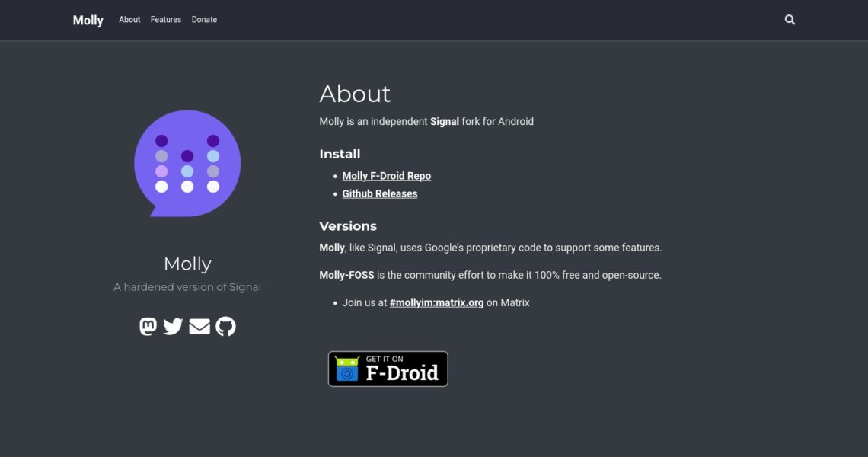Go to About in the navbar
This screenshot has height=457, width=868.
tap(129, 20)
